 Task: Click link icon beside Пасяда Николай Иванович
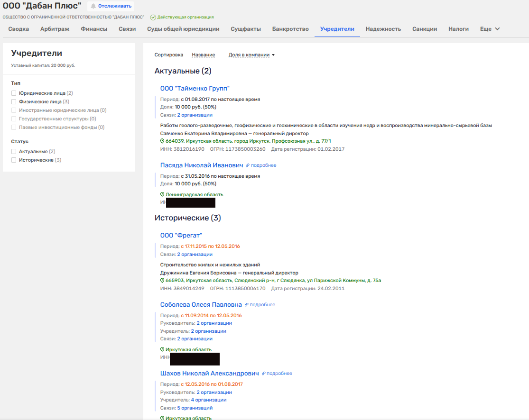point(248,165)
